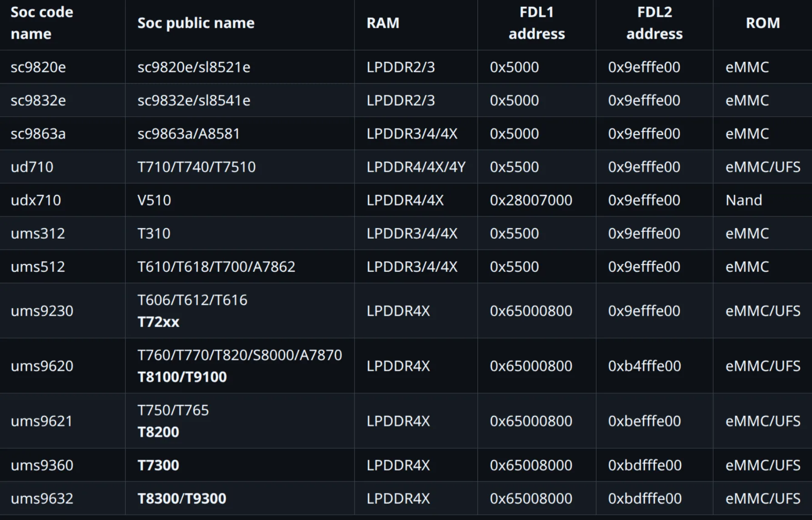This screenshot has width=812, height=520.
Task: Click the 'FDL1 address' header cell
Action: coord(536,23)
